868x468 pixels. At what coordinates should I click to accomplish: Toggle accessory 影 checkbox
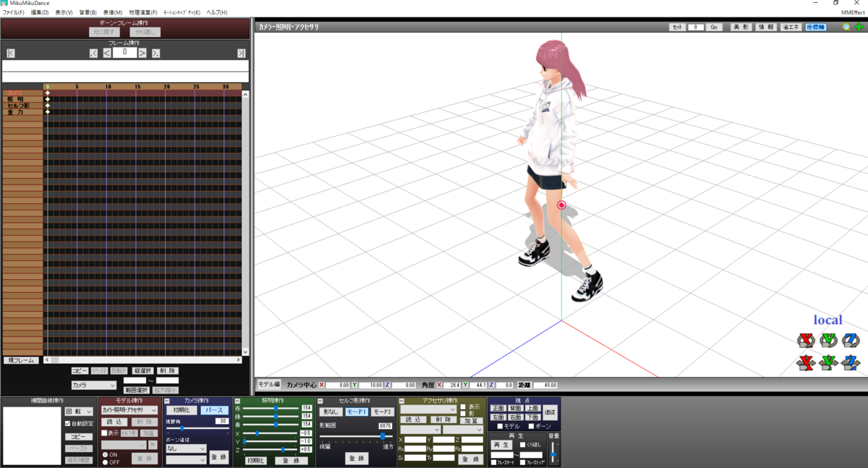pos(463,414)
